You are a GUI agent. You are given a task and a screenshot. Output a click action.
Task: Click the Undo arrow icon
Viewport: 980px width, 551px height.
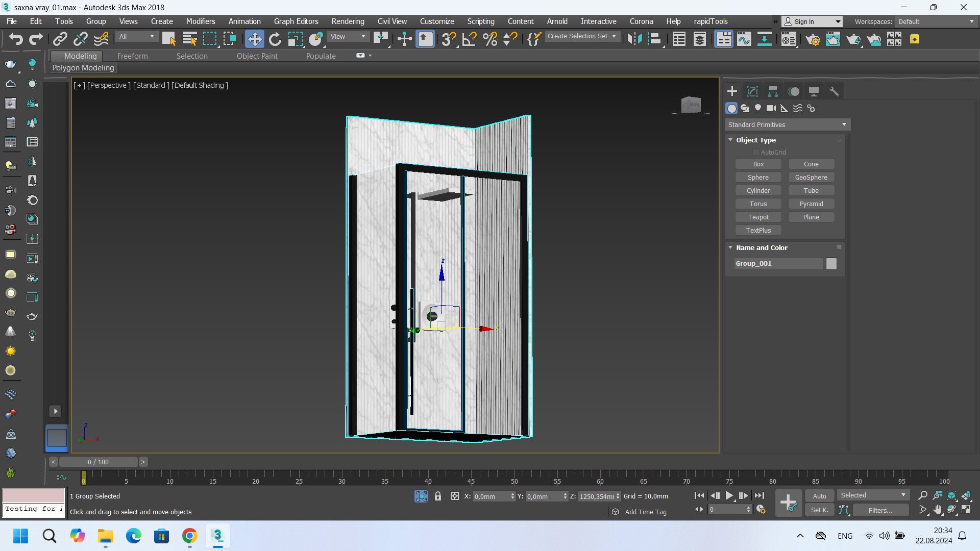[x=16, y=39]
